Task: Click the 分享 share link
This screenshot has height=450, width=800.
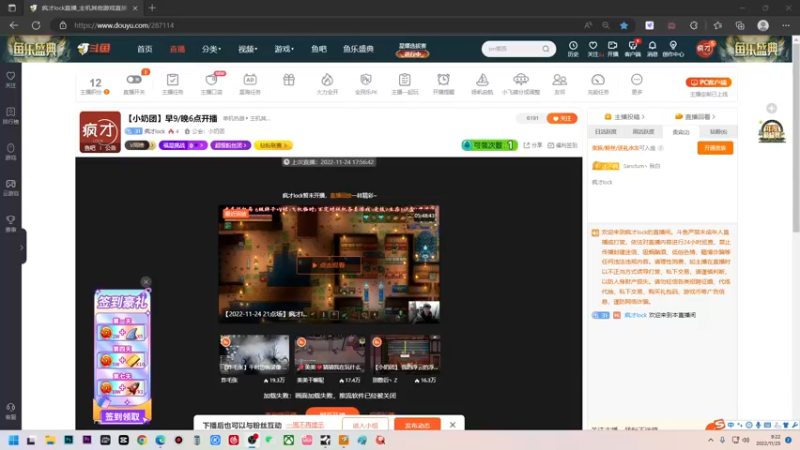Action: coord(533,145)
